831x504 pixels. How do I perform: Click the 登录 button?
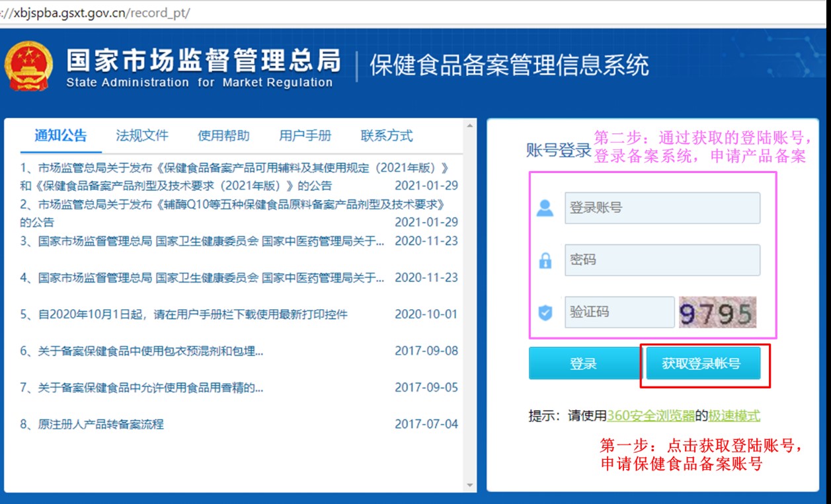point(583,363)
